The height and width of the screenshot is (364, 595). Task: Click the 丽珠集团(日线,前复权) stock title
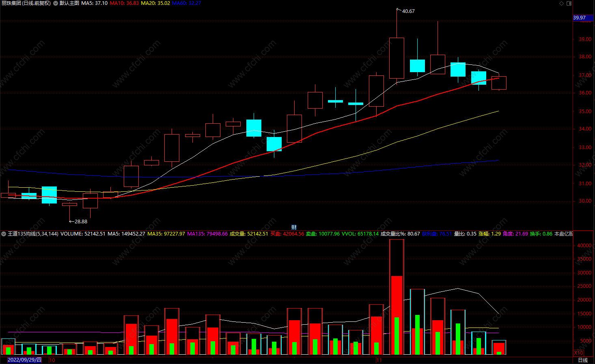tap(26, 3)
